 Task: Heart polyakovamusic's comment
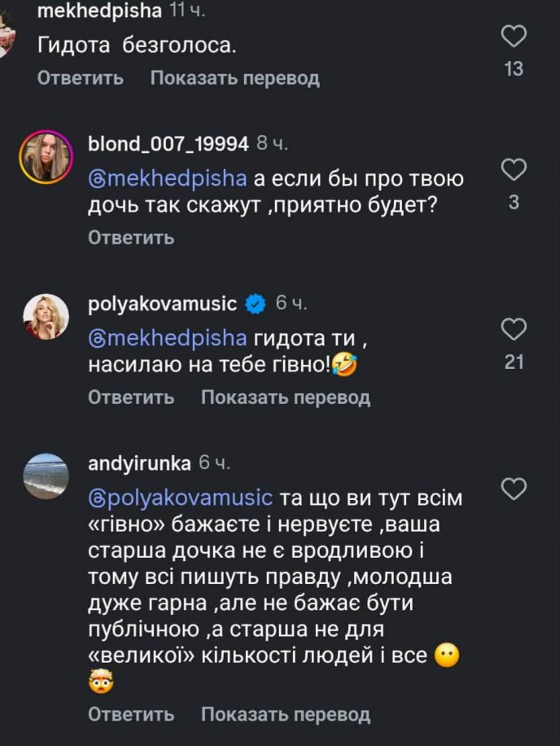[514, 329]
